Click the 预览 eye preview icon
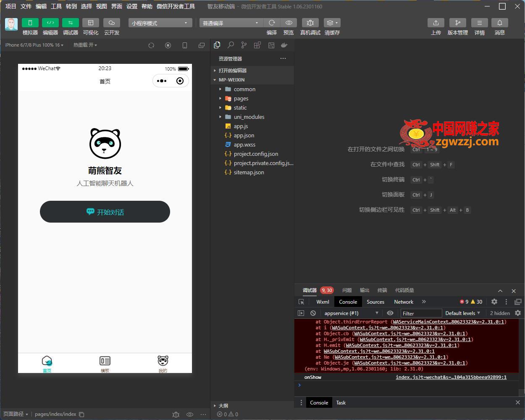Image resolution: width=525 pixels, height=420 pixels. click(289, 23)
